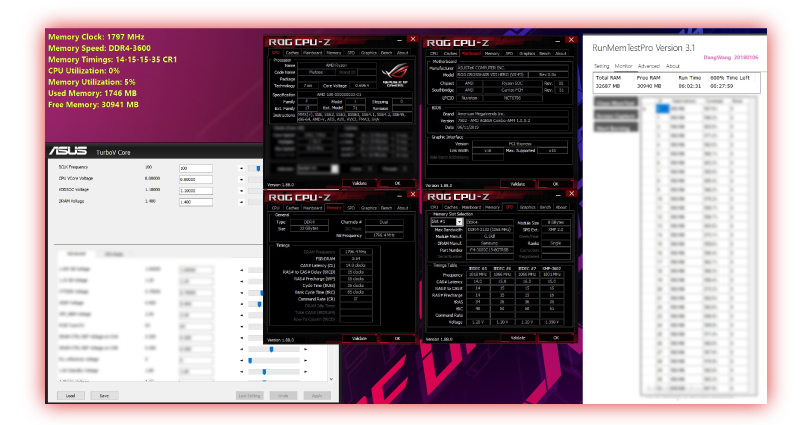The width and height of the screenshot is (811, 425).
Task: Click OK in the CPU-Z Memory window
Action: click(x=397, y=338)
